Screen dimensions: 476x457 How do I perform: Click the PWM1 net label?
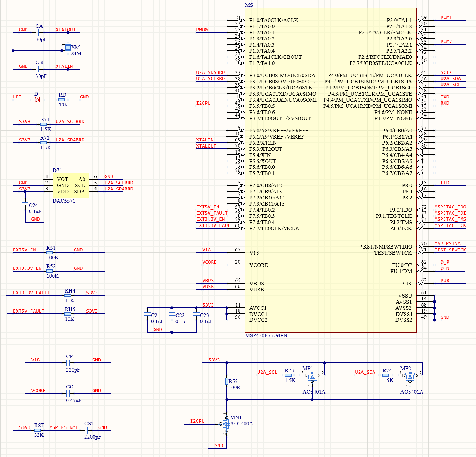446,18
